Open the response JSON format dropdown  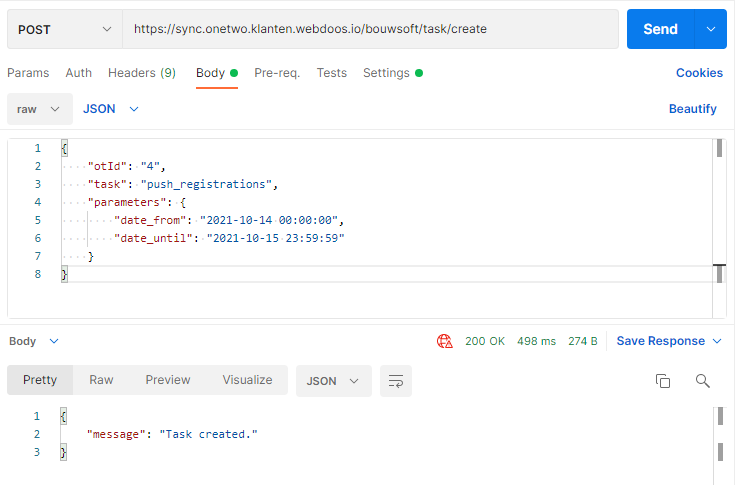[x=334, y=381]
